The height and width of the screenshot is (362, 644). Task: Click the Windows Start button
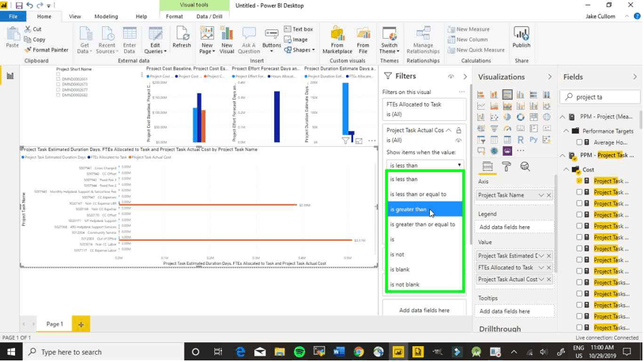coord(11,353)
